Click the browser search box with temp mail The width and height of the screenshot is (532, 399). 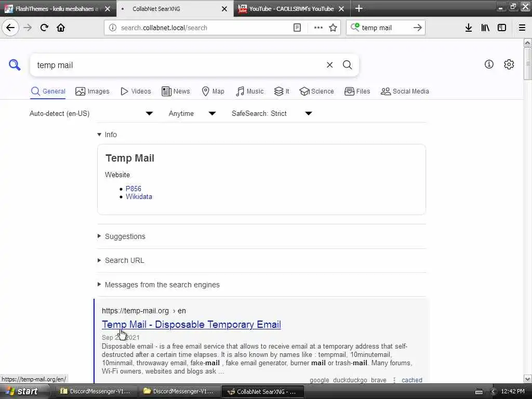[385, 28]
